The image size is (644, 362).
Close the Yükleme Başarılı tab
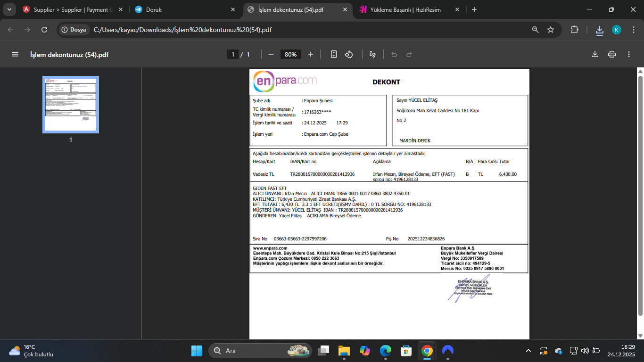pos(457,9)
